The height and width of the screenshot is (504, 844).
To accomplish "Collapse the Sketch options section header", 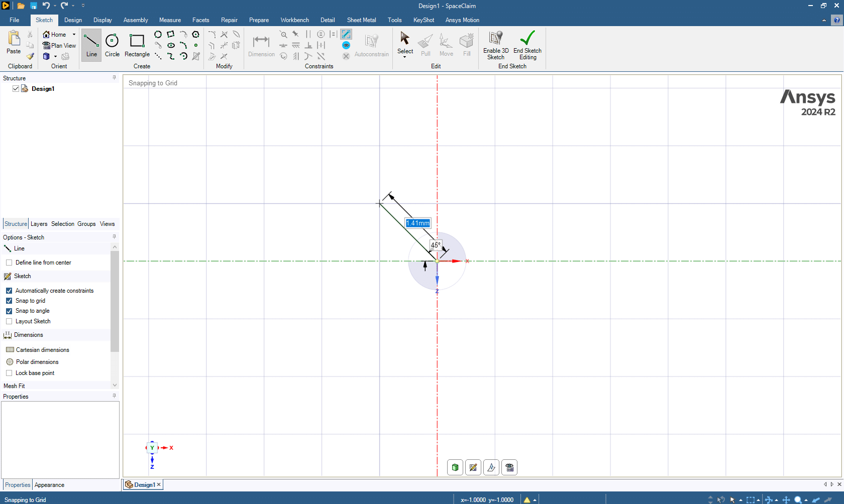I will [22, 276].
